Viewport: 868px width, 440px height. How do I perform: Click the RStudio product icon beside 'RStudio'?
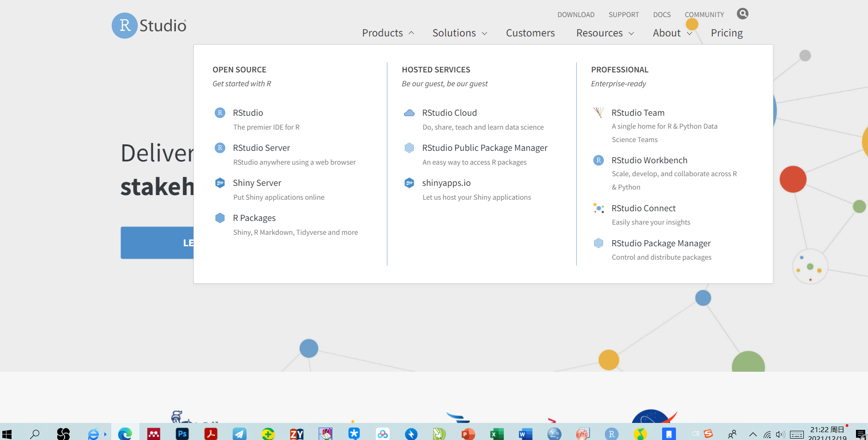(220, 113)
